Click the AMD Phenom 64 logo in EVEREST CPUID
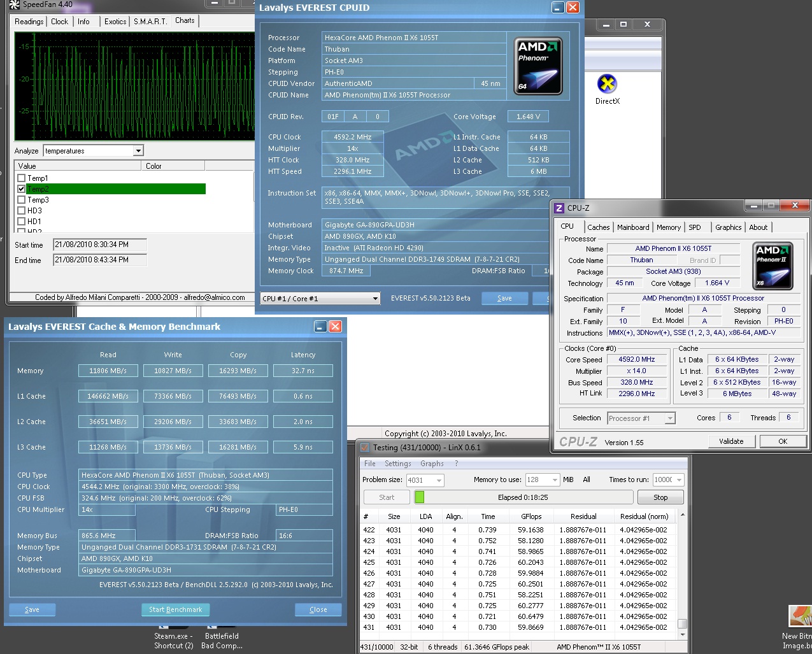812x654 pixels. [x=538, y=66]
